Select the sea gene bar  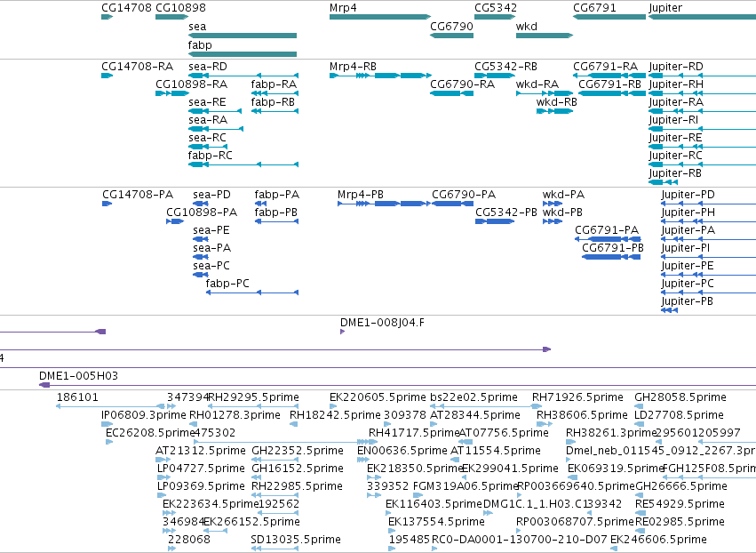(242, 36)
